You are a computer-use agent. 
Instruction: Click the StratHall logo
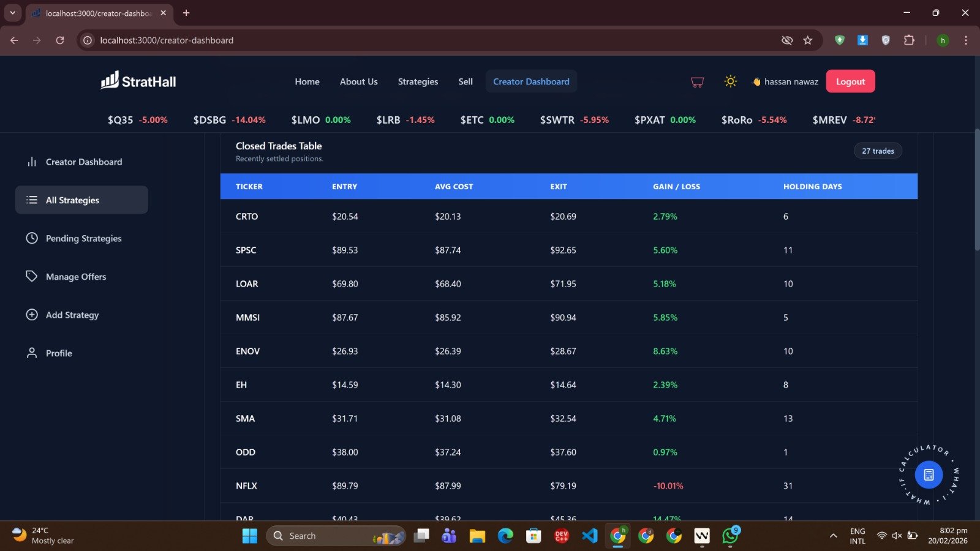(x=138, y=81)
